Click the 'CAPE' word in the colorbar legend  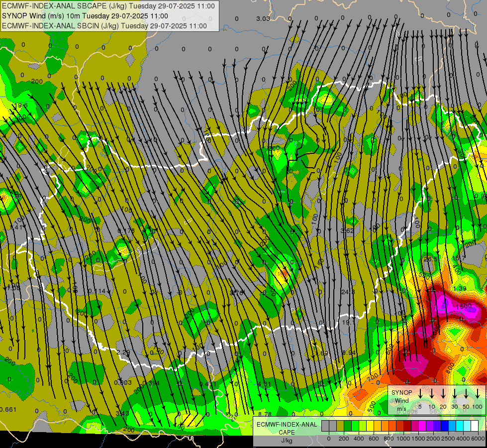pyautogui.click(x=287, y=433)
